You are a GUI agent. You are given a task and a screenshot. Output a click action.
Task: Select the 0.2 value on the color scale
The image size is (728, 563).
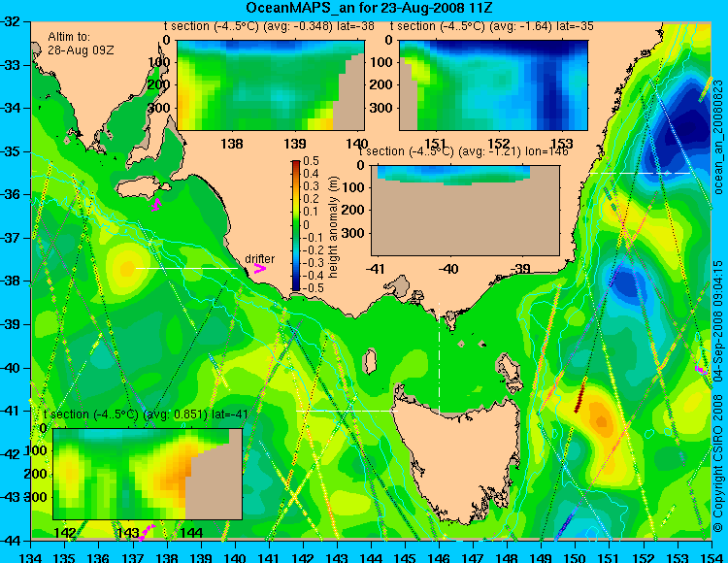[311, 199]
